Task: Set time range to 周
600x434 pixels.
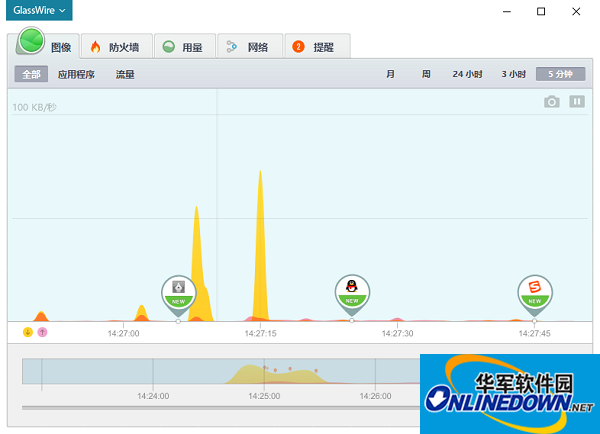Action: click(x=426, y=74)
